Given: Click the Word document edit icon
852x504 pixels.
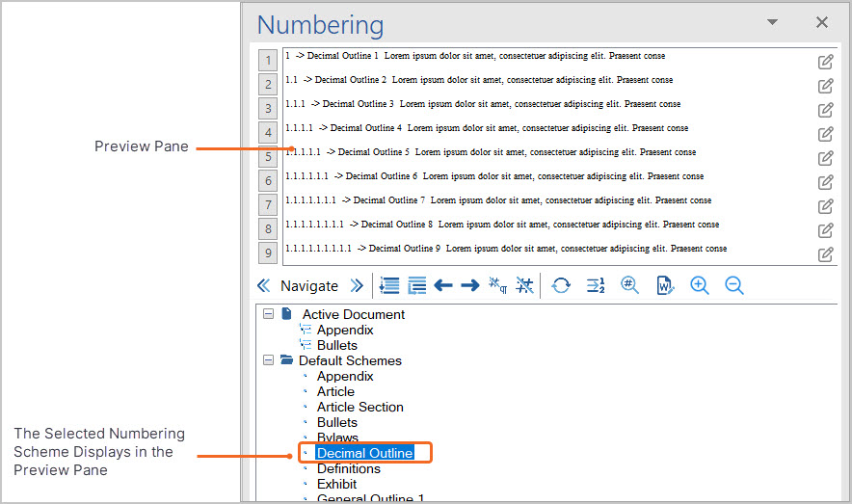Looking at the screenshot, I should (x=665, y=285).
